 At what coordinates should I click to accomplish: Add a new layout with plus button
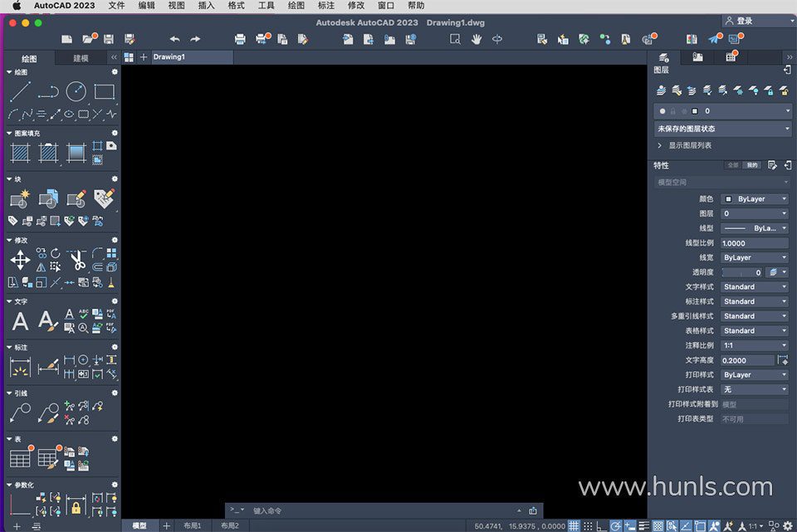point(166,526)
